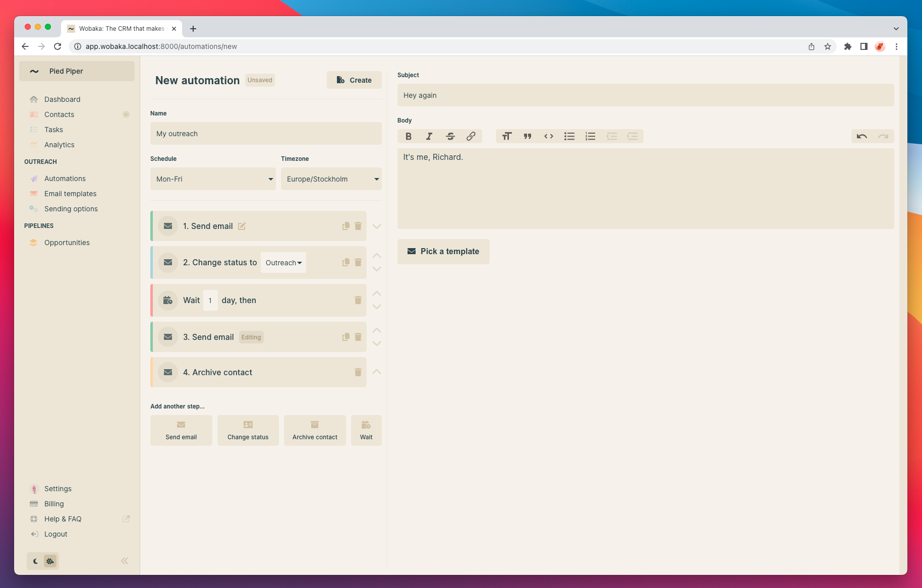This screenshot has height=588, width=922.
Task: Select the day count field in the Wait step
Action: [210, 300]
